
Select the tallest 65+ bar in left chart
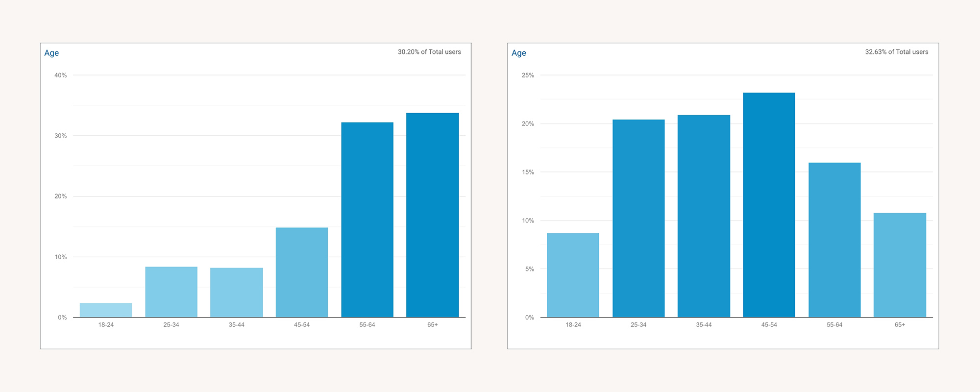[432, 215]
